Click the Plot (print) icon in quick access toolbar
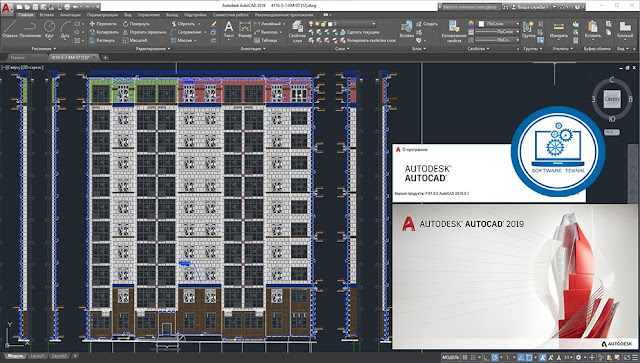640x363 pixels. tap(67, 7)
